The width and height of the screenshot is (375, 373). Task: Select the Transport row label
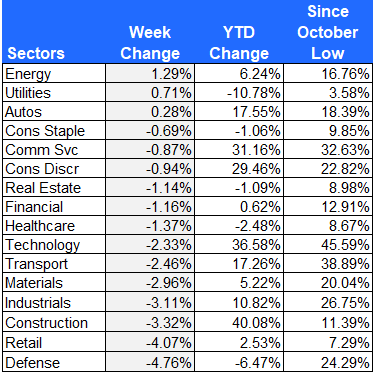(x=54, y=264)
